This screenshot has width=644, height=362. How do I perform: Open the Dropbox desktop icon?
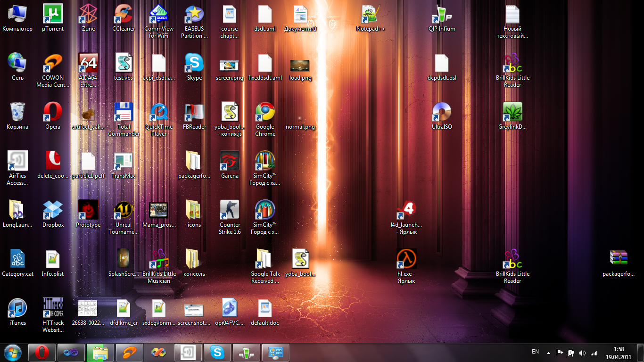pyautogui.click(x=53, y=210)
